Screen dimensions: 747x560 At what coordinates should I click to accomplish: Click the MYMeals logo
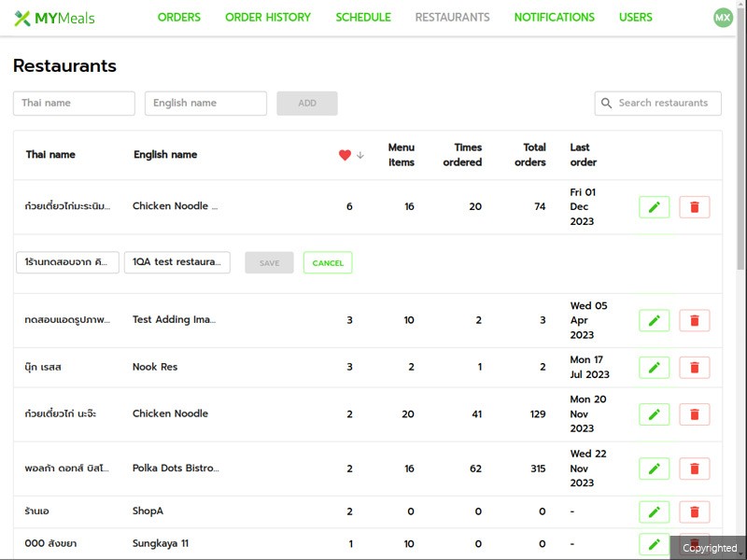pyautogui.click(x=54, y=18)
